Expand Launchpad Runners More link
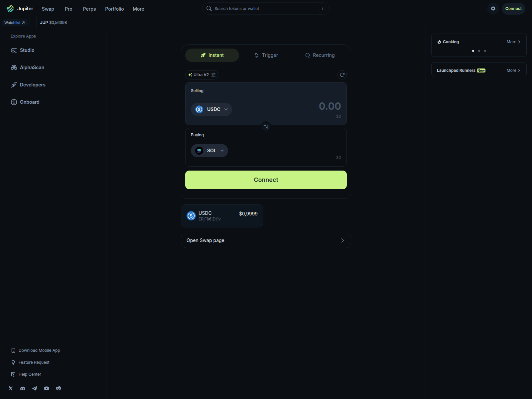This screenshot has width=532, height=399. (x=513, y=70)
